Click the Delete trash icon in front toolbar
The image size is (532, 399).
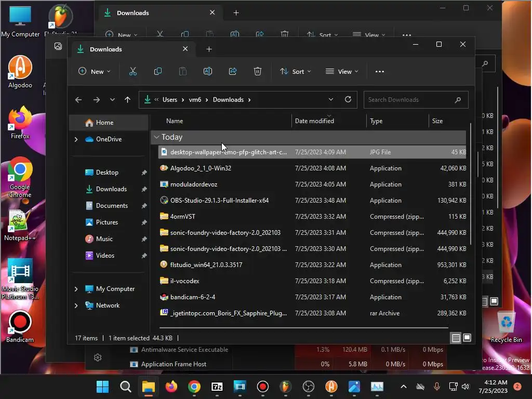click(x=258, y=71)
